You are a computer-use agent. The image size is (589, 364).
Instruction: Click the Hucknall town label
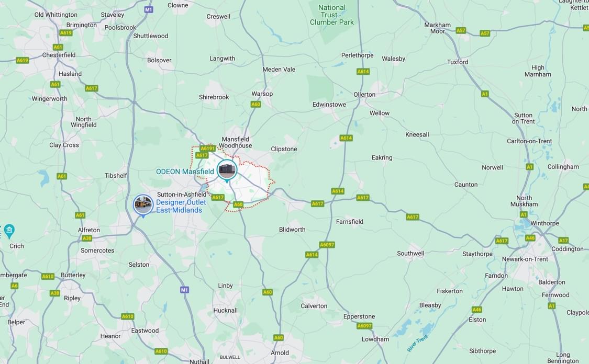click(225, 310)
